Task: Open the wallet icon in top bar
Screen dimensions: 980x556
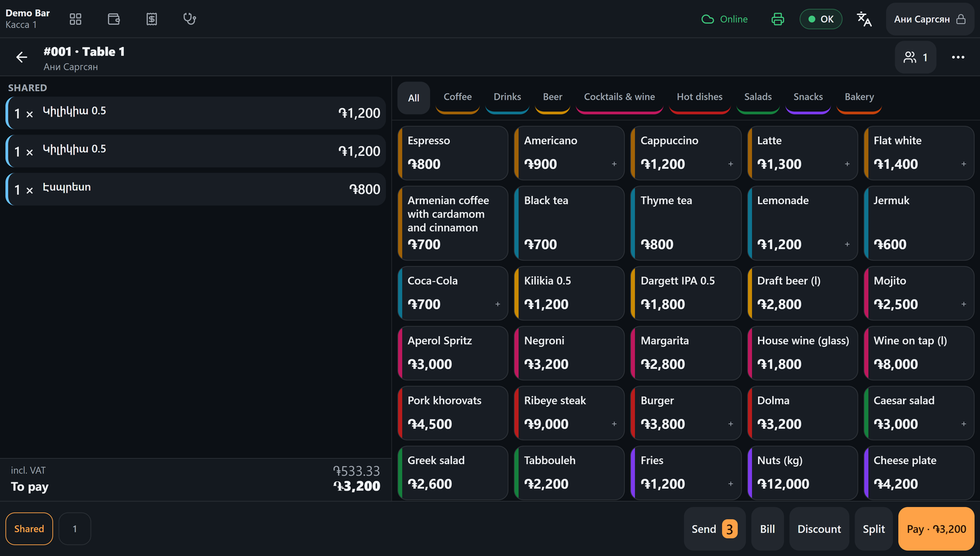Action: tap(114, 19)
